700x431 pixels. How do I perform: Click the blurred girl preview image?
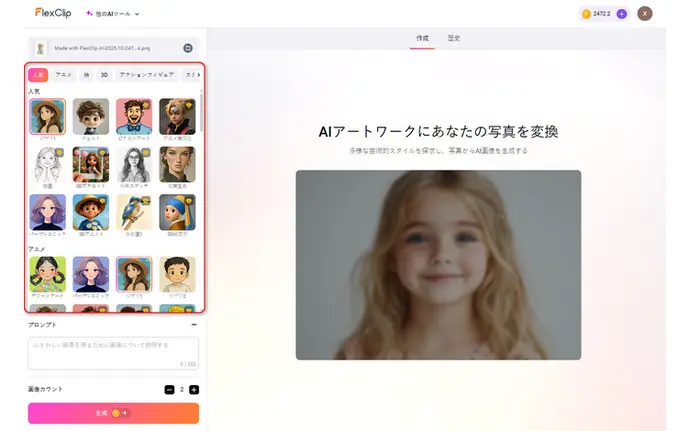tap(438, 265)
